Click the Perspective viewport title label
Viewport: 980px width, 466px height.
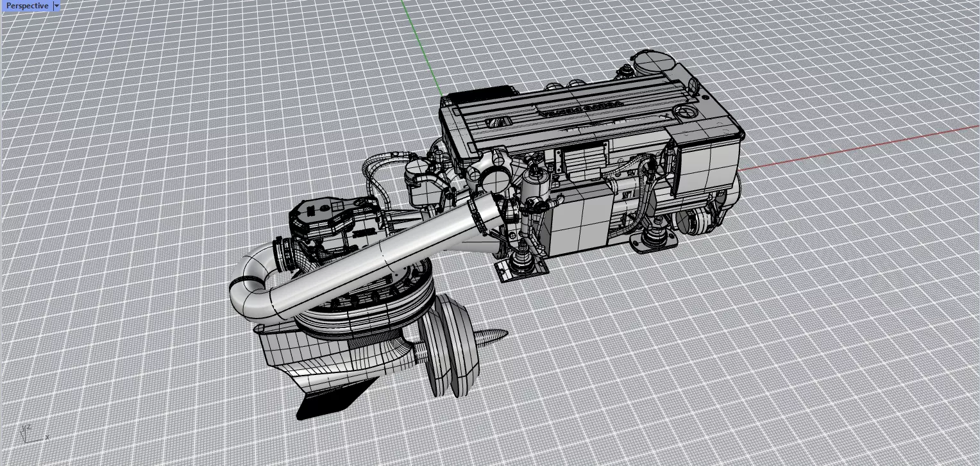pyautogui.click(x=27, y=6)
